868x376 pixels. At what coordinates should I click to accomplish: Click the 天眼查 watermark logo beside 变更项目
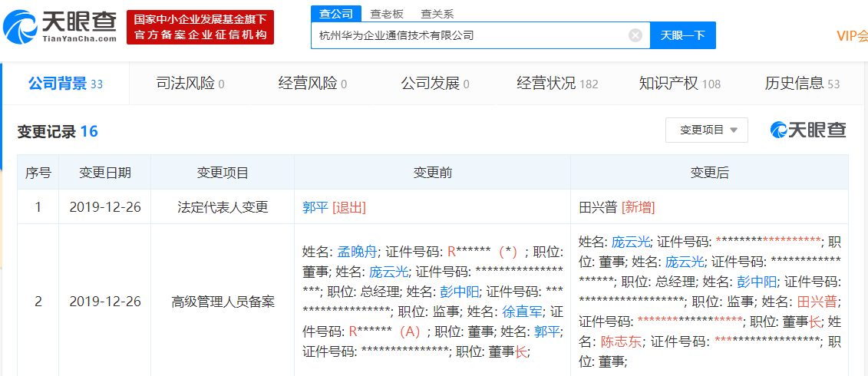coord(808,130)
